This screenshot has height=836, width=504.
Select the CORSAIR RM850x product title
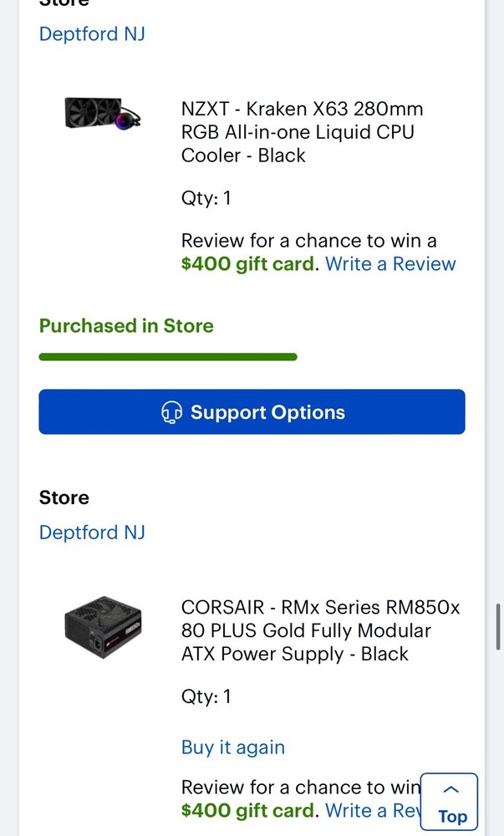click(x=320, y=630)
